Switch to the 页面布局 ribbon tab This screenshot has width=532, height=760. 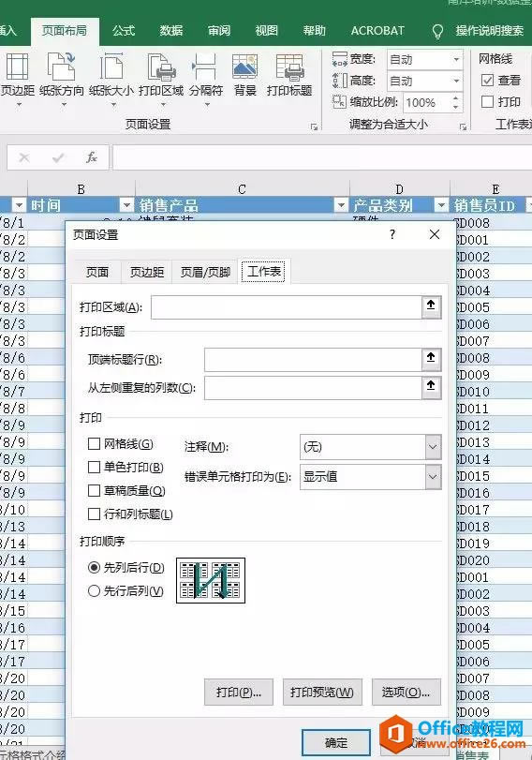[x=65, y=31]
